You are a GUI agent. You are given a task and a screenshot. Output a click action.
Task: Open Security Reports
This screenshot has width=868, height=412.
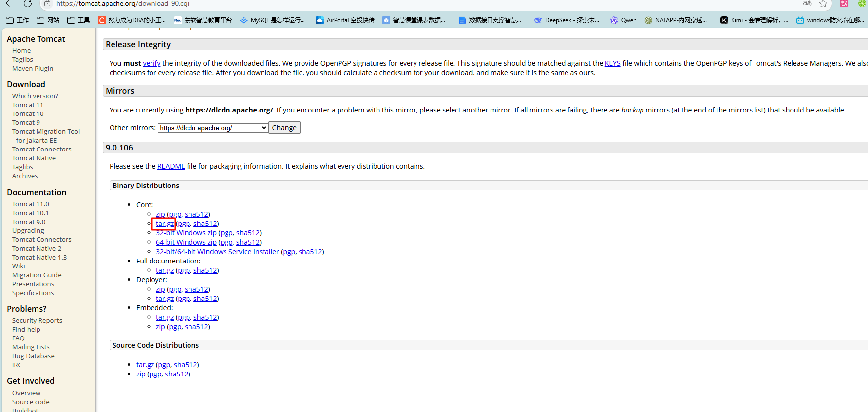(x=37, y=320)
